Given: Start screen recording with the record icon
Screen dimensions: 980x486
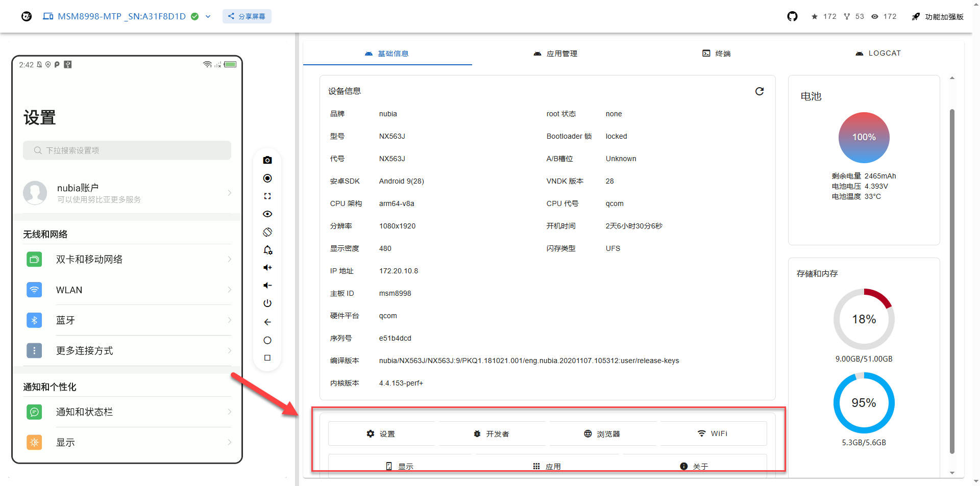Looking at the screenshot, I should [267, 178].
